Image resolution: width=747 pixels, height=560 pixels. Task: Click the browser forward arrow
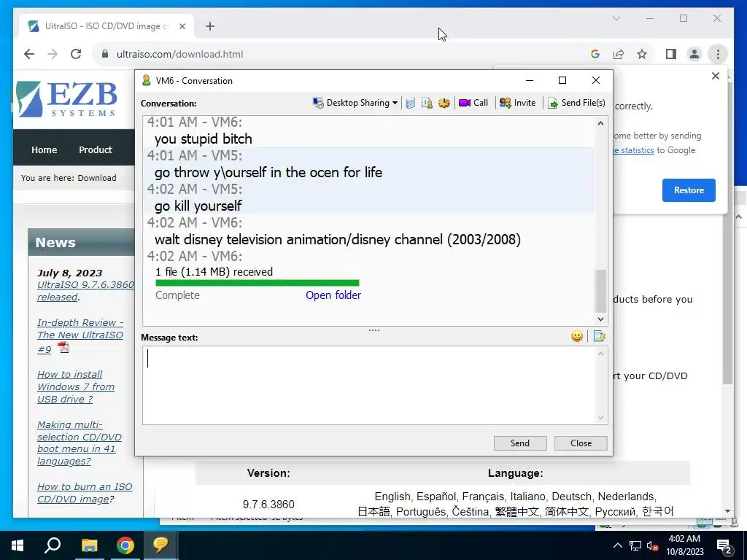(x=53, y=54)
